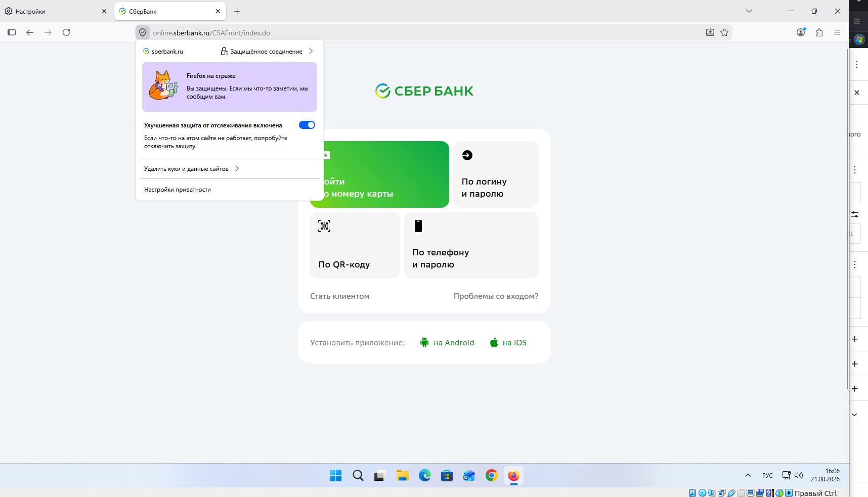The width and height of the screenshot is (868, 497).
Task: Click the down chevron in the right-edge window
Action: (x=854, y=415)
